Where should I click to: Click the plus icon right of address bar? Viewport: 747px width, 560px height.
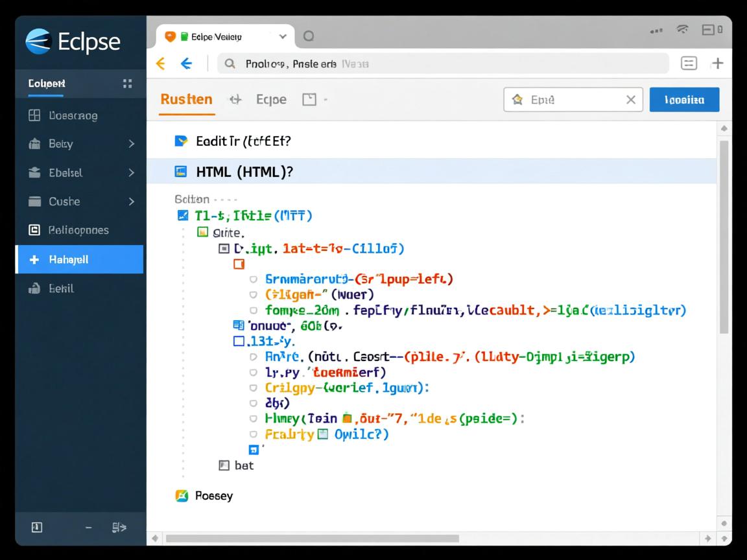tap(717, 64)
